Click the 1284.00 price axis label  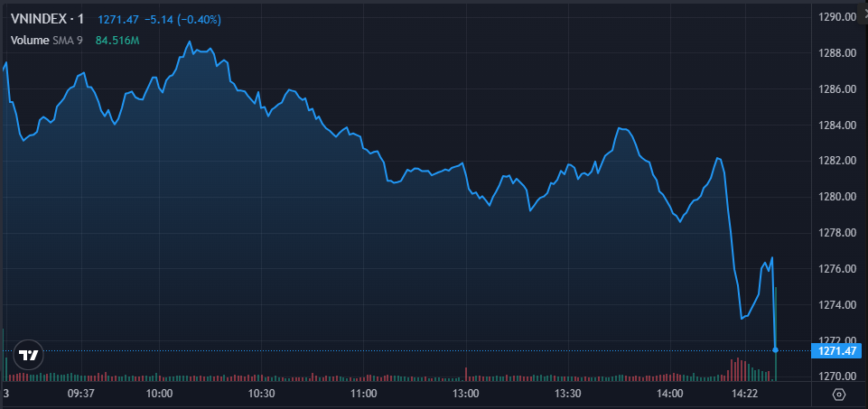click(x=836, y=125)
